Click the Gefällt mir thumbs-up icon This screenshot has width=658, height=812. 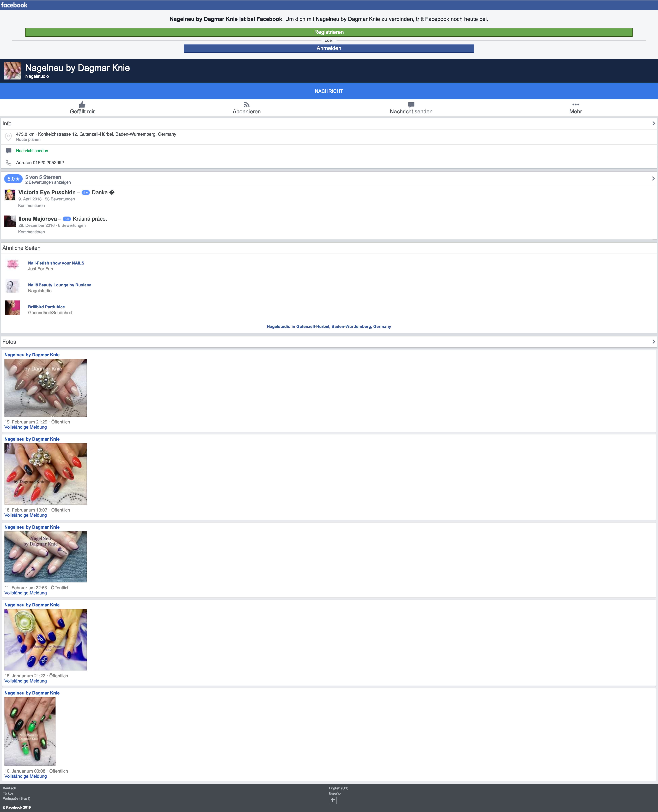[x=82, y=104]
